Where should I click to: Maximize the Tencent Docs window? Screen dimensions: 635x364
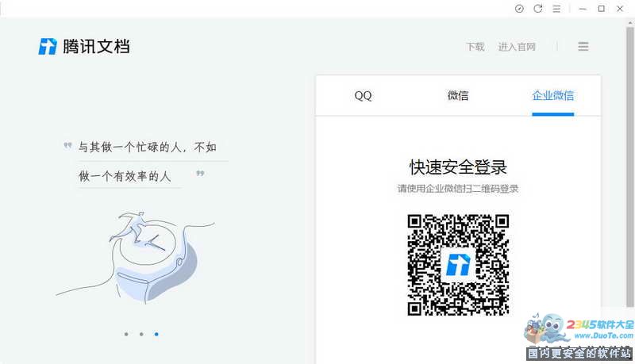click(x=601, y=9)
